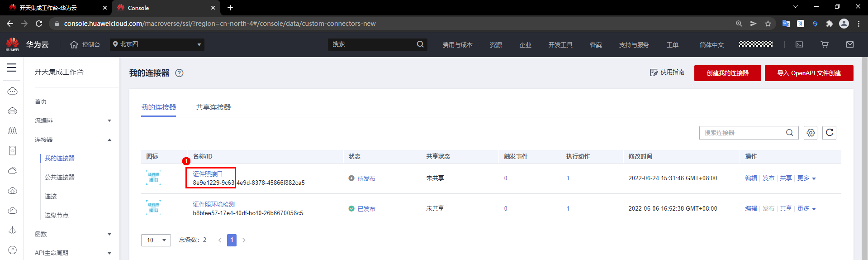This screenshot has width=868, height=260.
Task: Select 公共连接器 in the sidebar
Action: (59, 177)
